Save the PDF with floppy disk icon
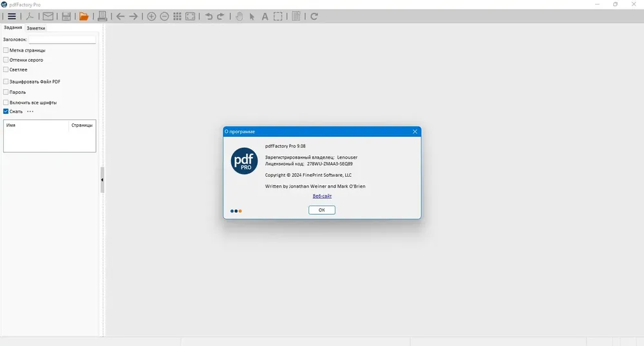This screenshot has width=644, height=346. (x=66, y=16)
